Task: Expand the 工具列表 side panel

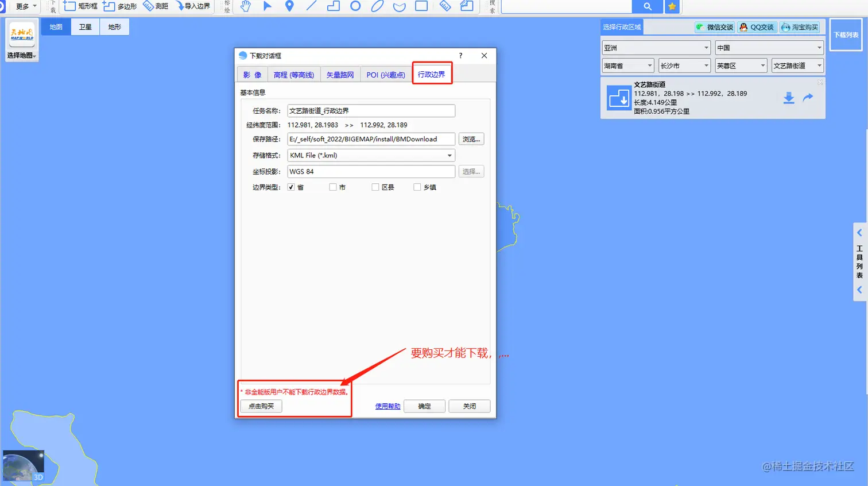Action: (x=860, y=261)
